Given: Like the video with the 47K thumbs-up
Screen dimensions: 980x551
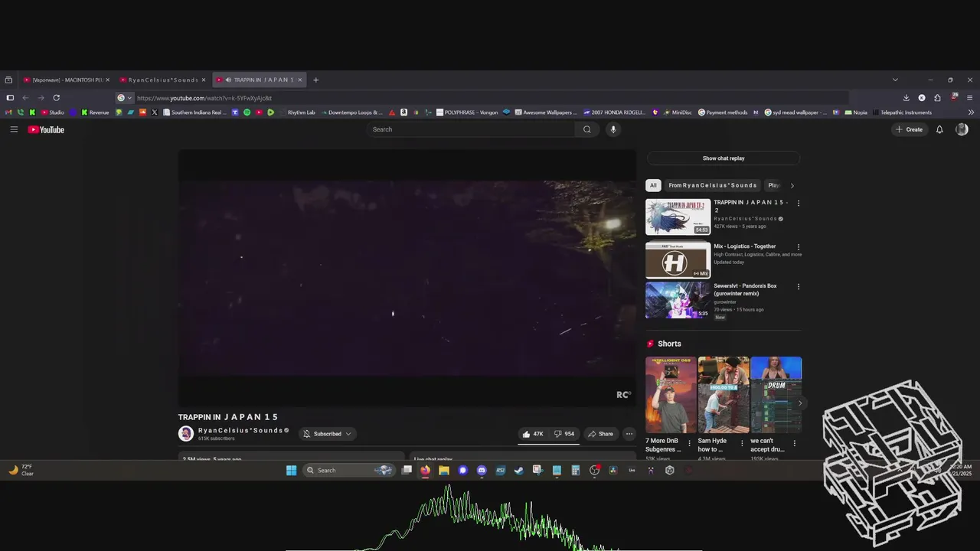Looking at the screenshot, I should click(x=533, y=434).
